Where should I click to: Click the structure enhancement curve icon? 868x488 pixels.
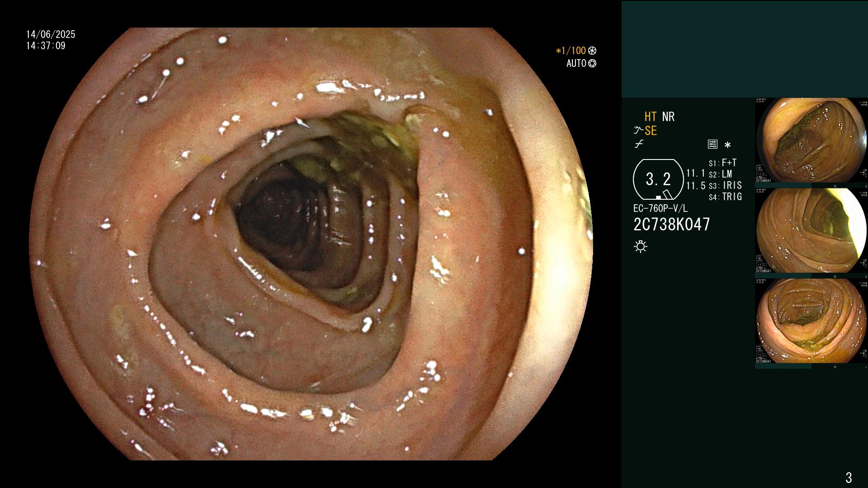click(638, 131)
